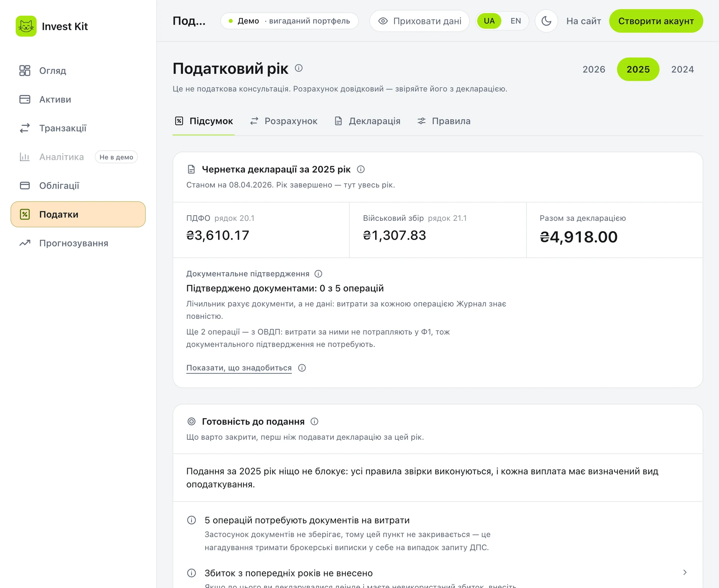Image resolution: width=719 pixels, height=588 pixels.
Task: Click the ПДФО amount ₴3,610.17
Action: click(218, 235)
